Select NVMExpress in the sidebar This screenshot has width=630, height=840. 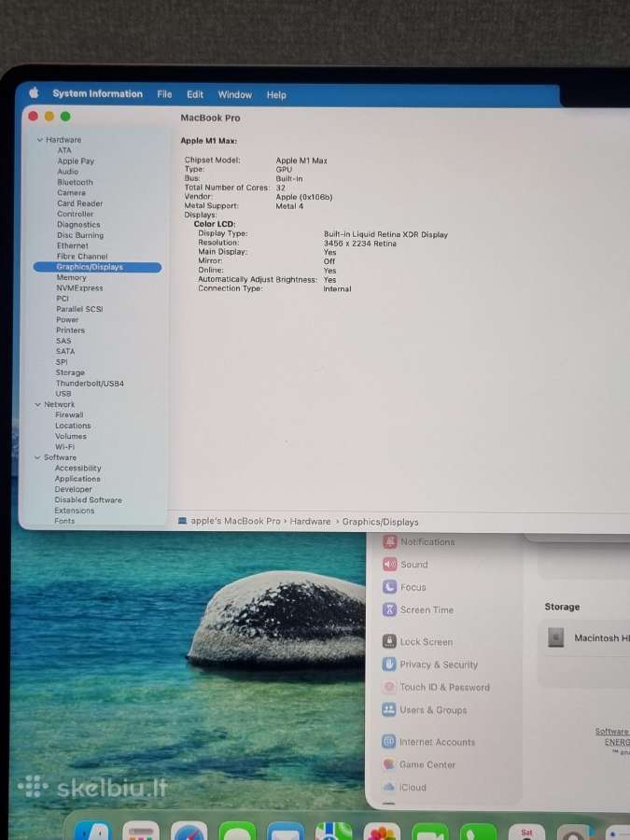pos(79,288)
